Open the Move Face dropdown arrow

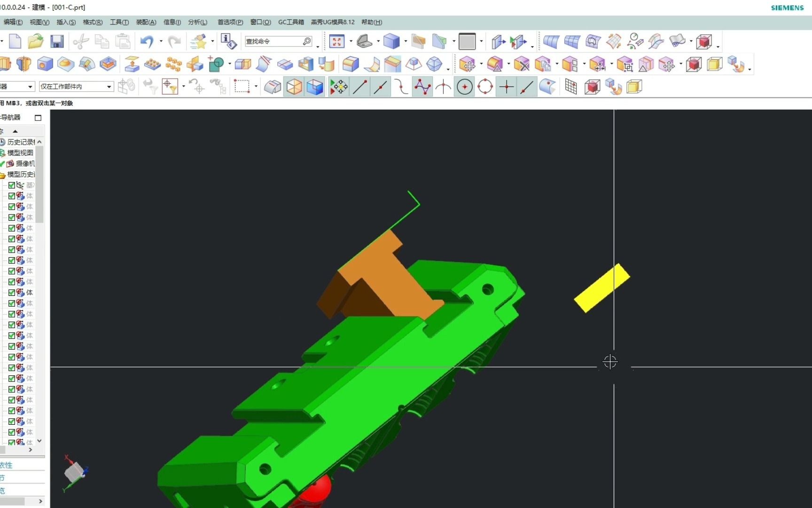[481, 64]
